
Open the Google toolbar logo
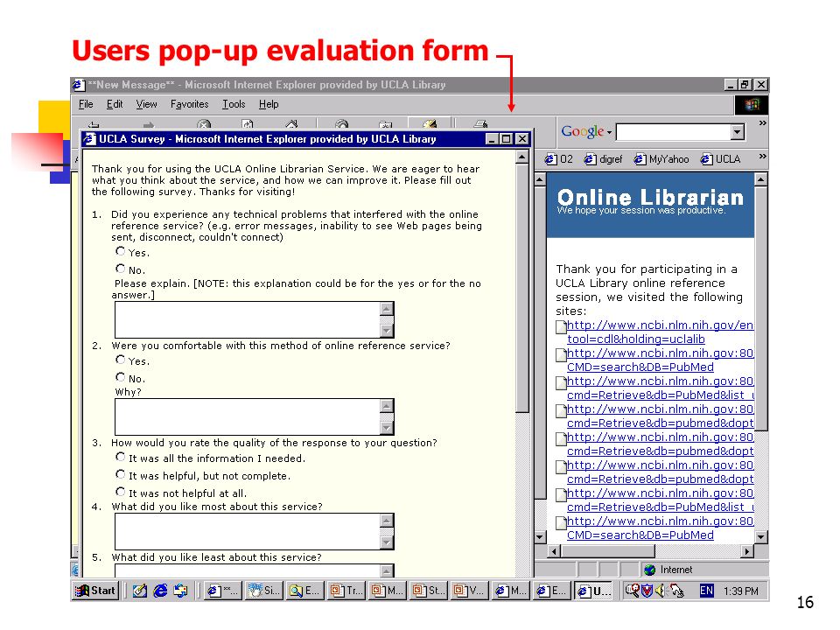point(582,131)
